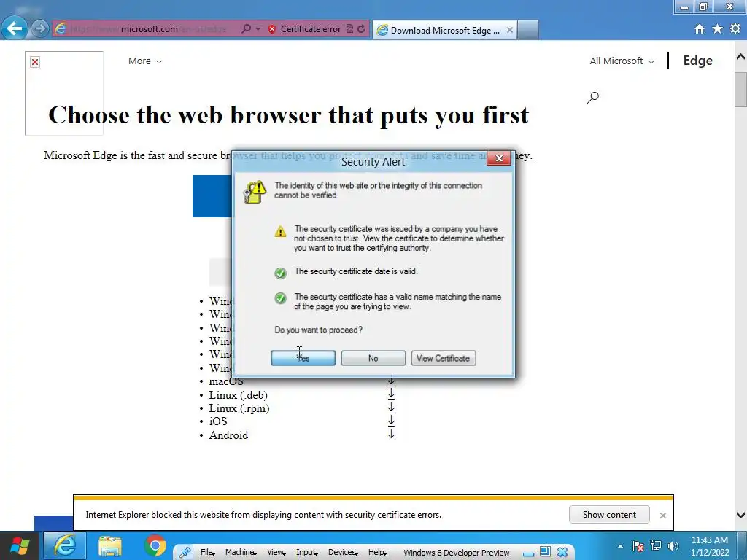Open the VirtualBox Machine menu
Viewport: 747px width, 560px height.
click(x=240, y=552)
